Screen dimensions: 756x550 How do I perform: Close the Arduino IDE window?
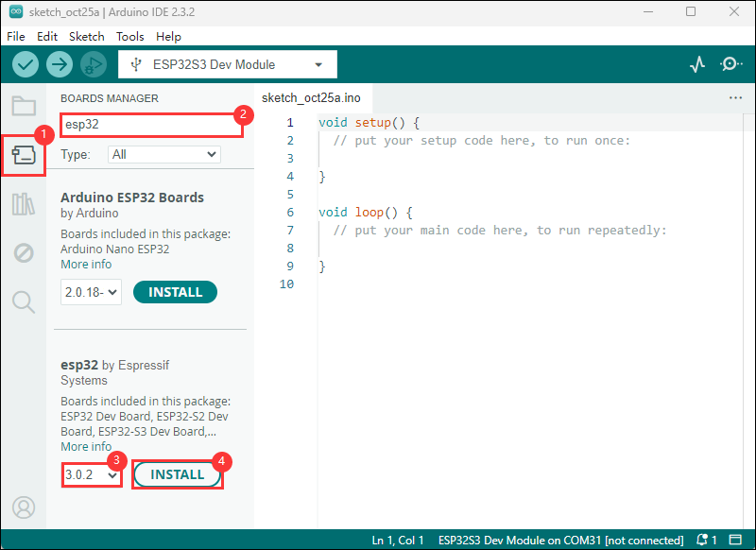click(x=734, y=11)
